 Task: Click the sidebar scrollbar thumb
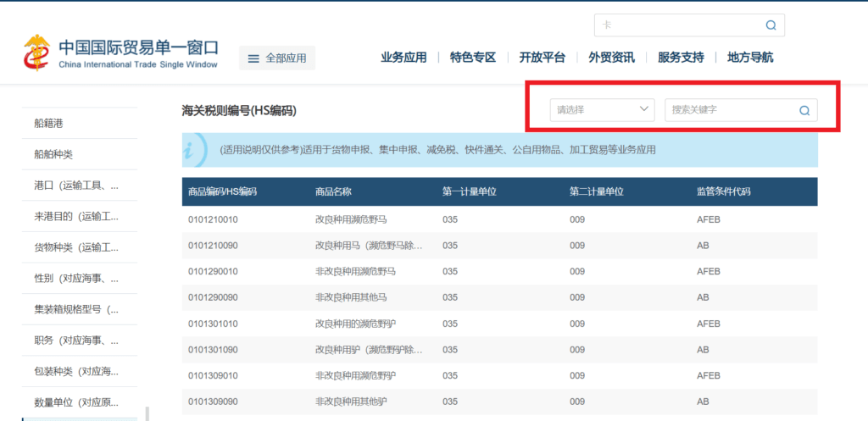coord(147,414)
